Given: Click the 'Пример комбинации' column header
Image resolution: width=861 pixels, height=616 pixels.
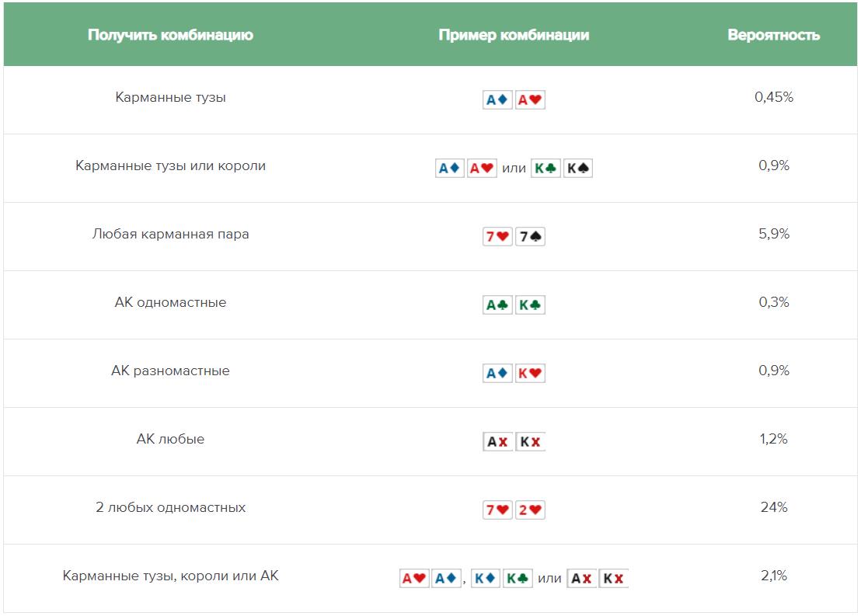Looking at the screenshot, I should click(514, 35).
